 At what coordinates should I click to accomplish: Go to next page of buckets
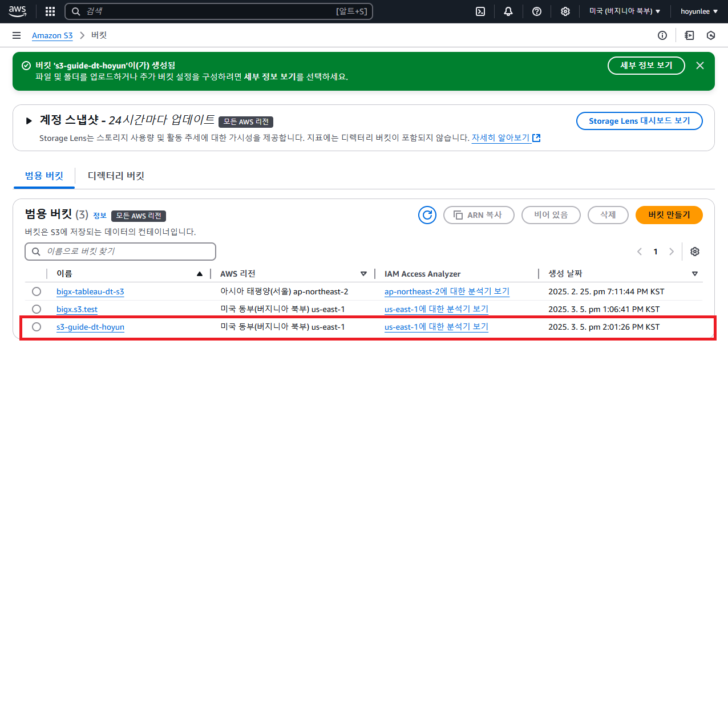click(672, 252)
